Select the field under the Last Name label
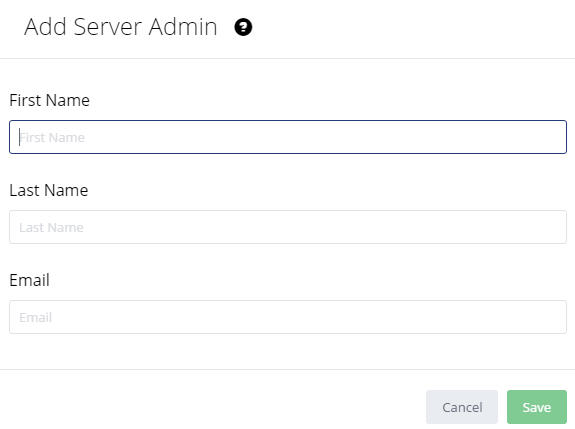 [288, 227]
